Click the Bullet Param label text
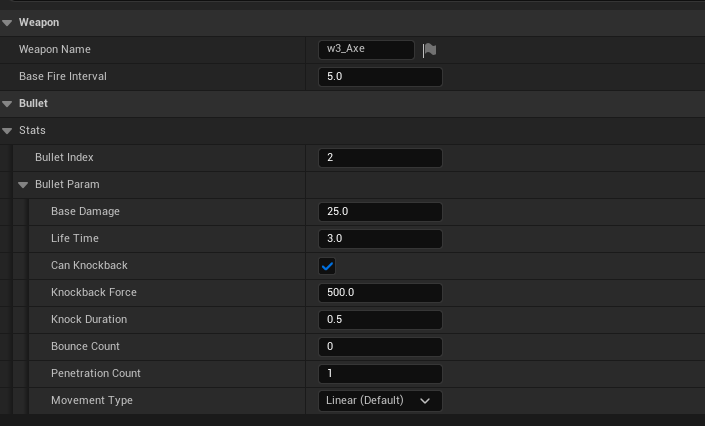705x426 pixels. (x=67, y=184)
